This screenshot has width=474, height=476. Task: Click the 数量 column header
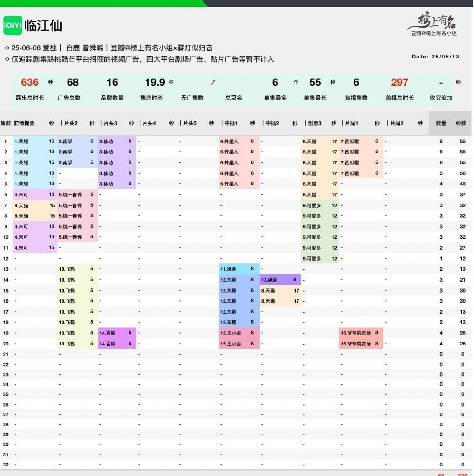441,123
